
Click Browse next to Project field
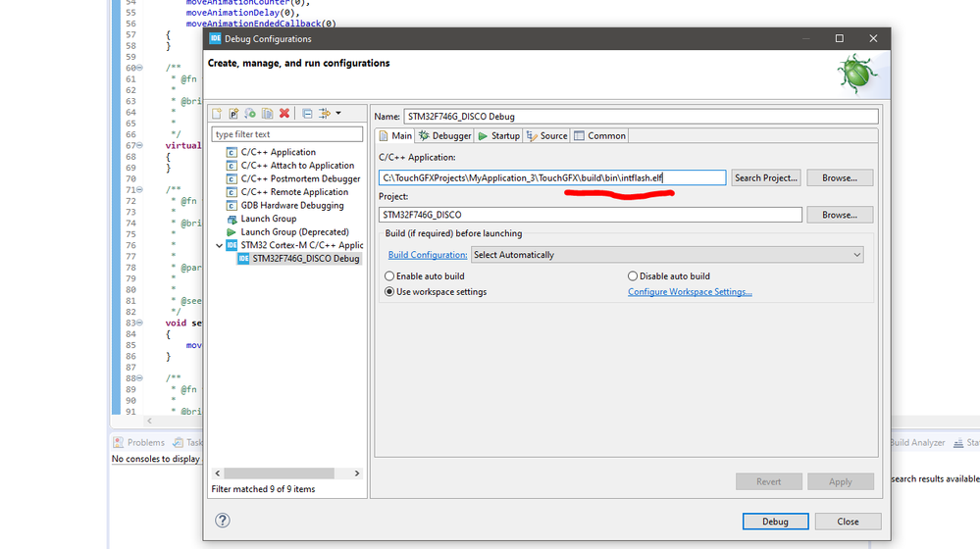click(x=840, y=215)
